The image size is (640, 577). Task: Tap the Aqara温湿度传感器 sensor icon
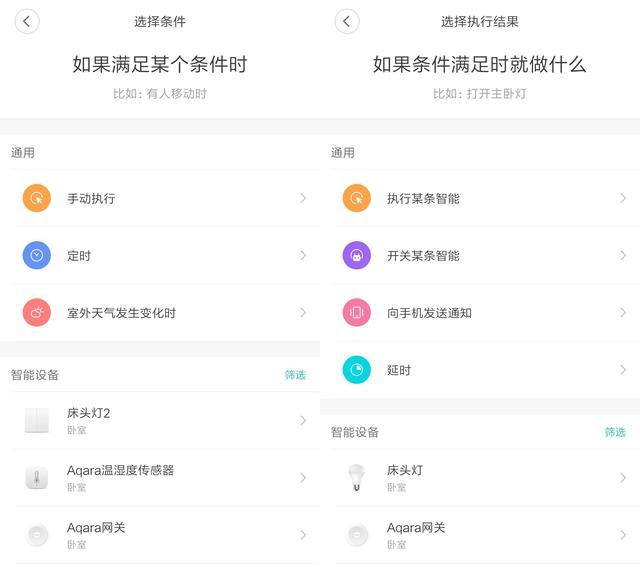pyautogui.click(x=37, y=477)
